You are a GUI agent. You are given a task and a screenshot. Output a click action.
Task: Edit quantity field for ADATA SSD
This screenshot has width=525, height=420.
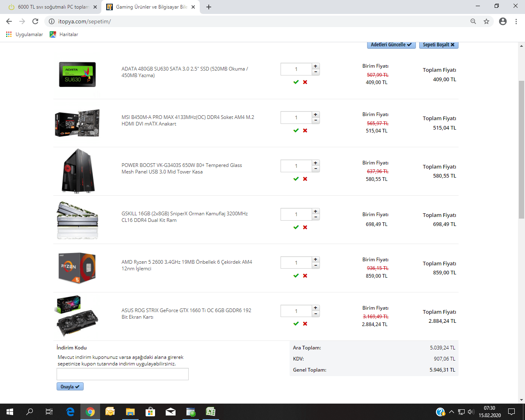point(296,69)
